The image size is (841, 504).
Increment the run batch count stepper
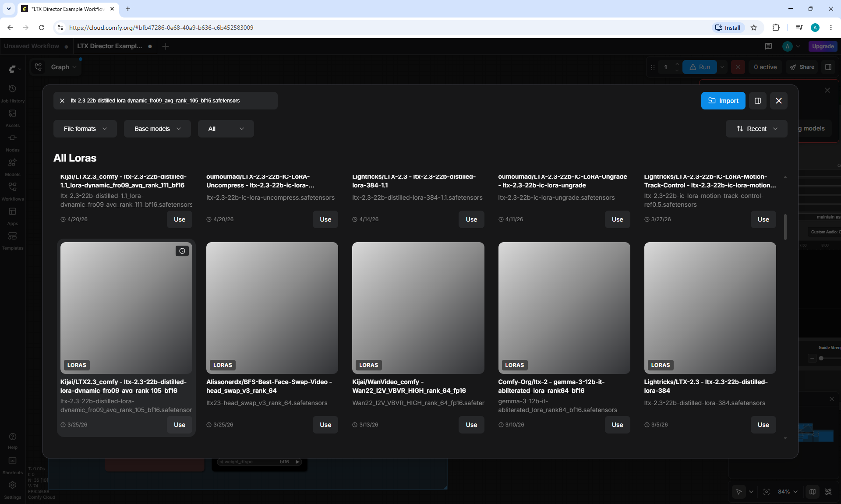coord(677,64)
